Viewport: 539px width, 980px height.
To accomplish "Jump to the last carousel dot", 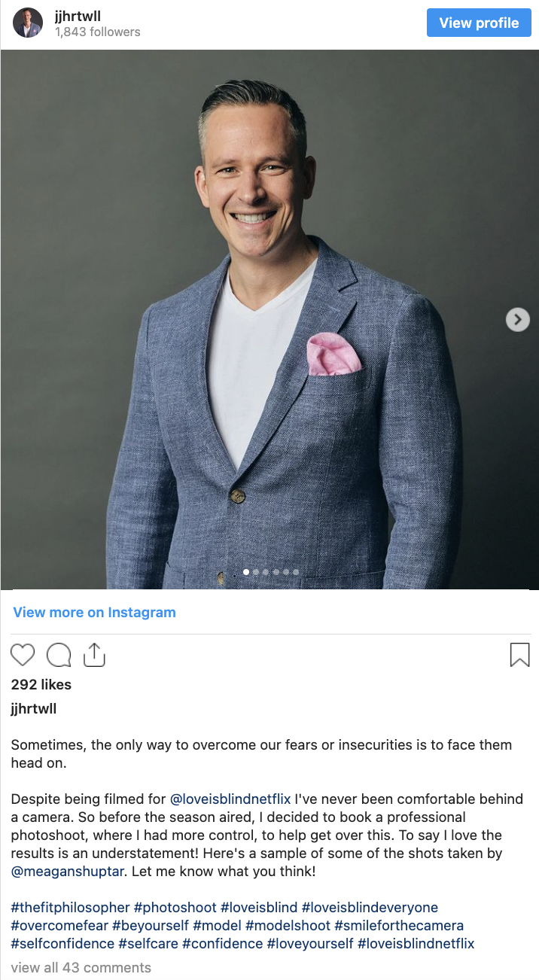I will click(296, 572).
